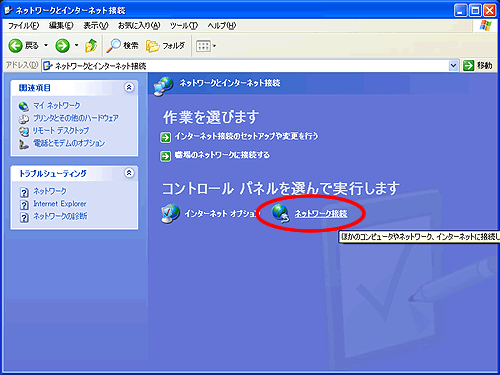
Task: Select 職場のネットワークに接続する task
Action: click(x=222, y=155)
